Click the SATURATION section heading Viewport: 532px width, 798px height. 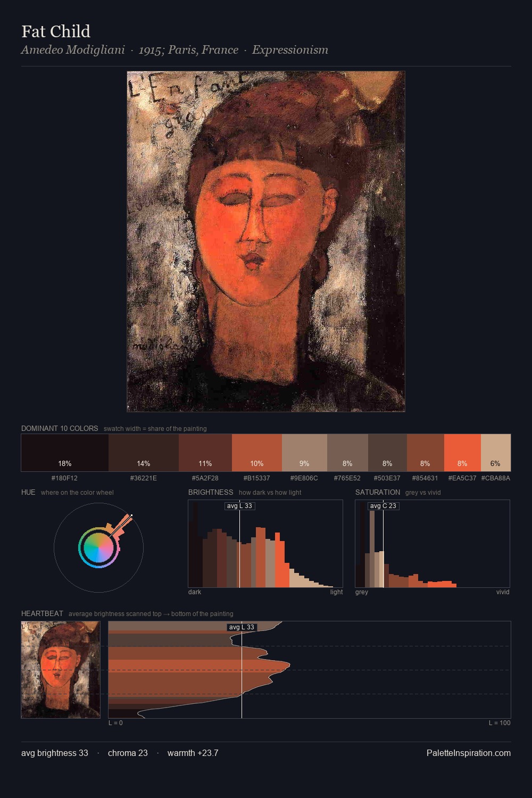tap(378, 492)
